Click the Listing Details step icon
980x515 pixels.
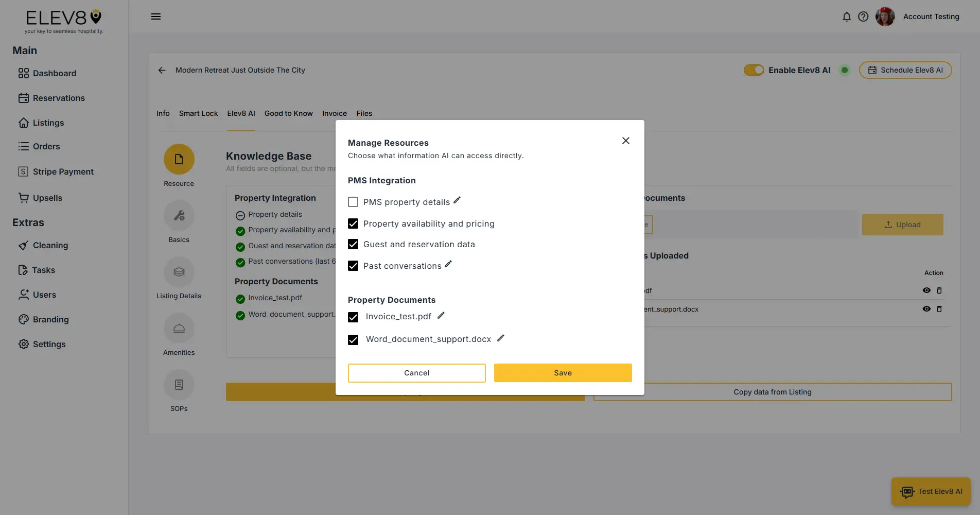click(x=179, y=271)
